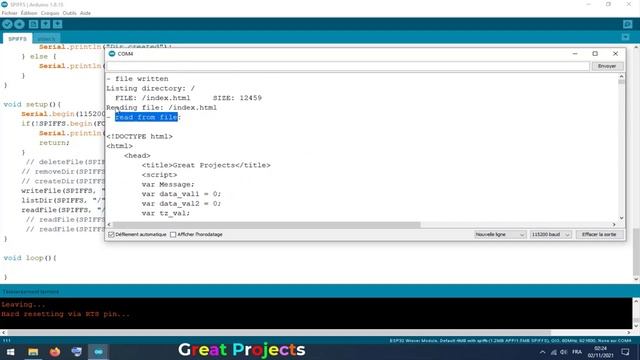640x360 pixels.
Task: Click the 'Listing directory: /' output line
Action: point(151,89)
